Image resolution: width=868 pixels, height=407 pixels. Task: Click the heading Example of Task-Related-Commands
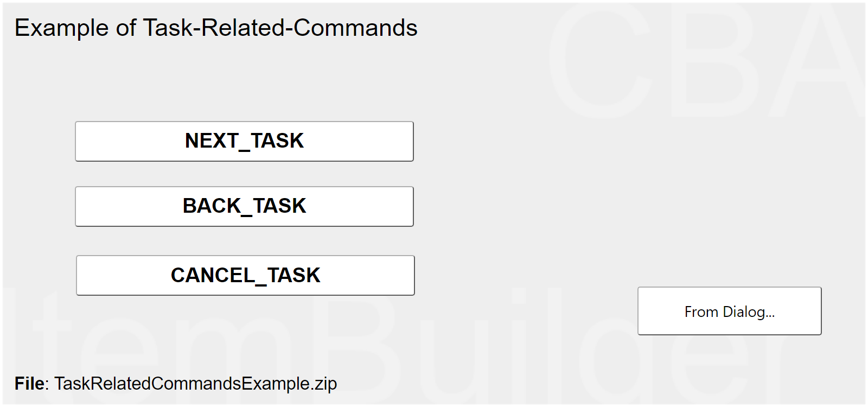point(216,28)
